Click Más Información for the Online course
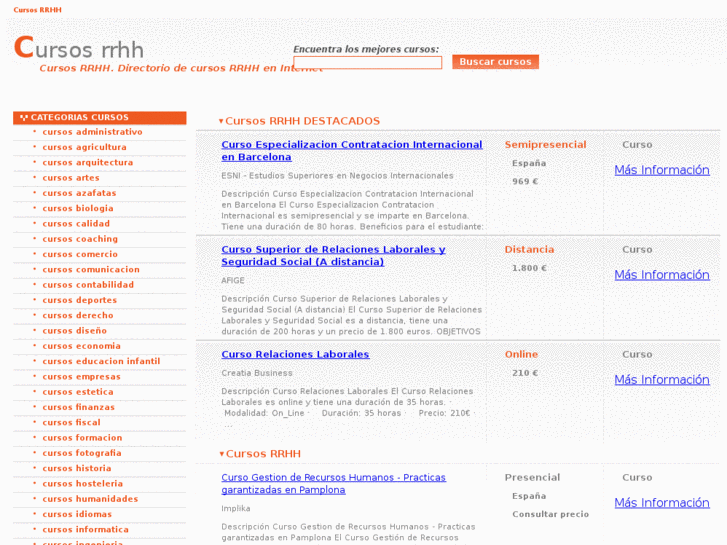The height and width of the screenshot is (545, 727). [x=662, y=380]
